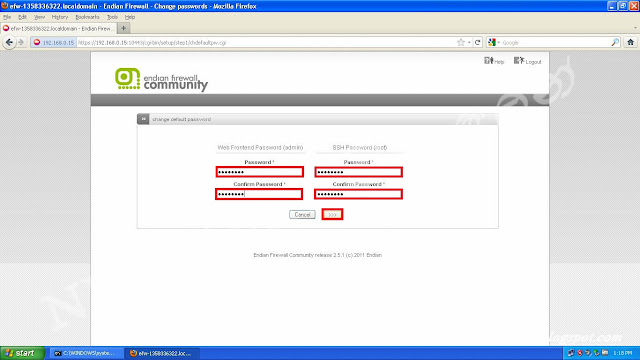Screen dimensions: 640x360
Task: Focus the SSH root Password field
Action: point(358,172)
